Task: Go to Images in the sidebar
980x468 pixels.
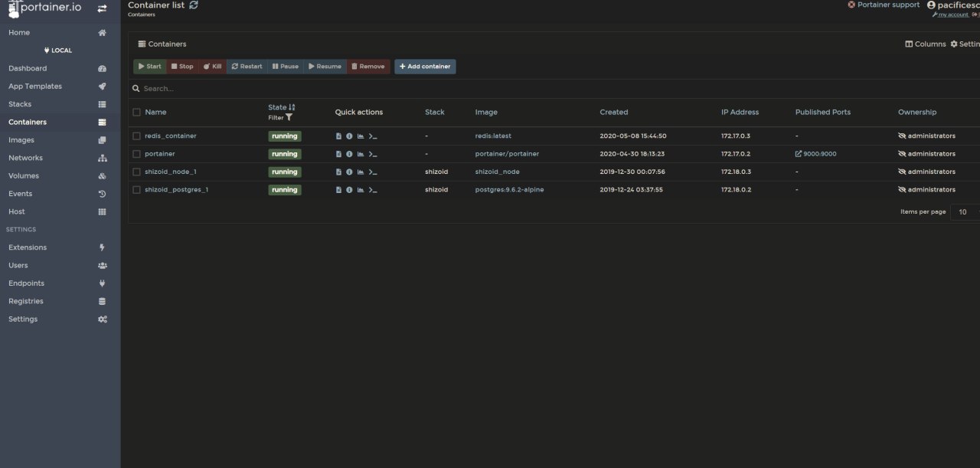Action: click(x=60, y=140)
